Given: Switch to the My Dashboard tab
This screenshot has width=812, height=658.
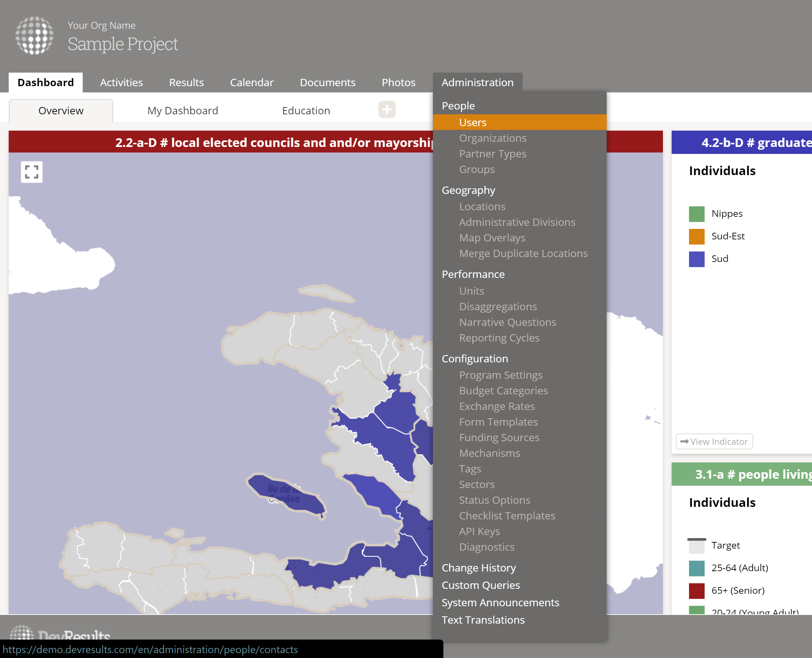Looking at the screenshot, I should click(x=183, y=111).
